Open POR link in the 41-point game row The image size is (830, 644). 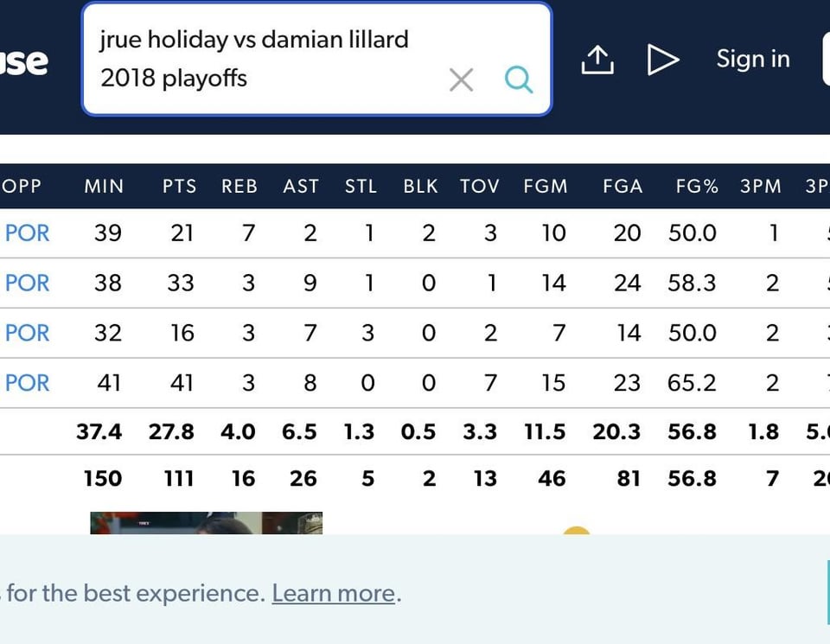[27, 383]
